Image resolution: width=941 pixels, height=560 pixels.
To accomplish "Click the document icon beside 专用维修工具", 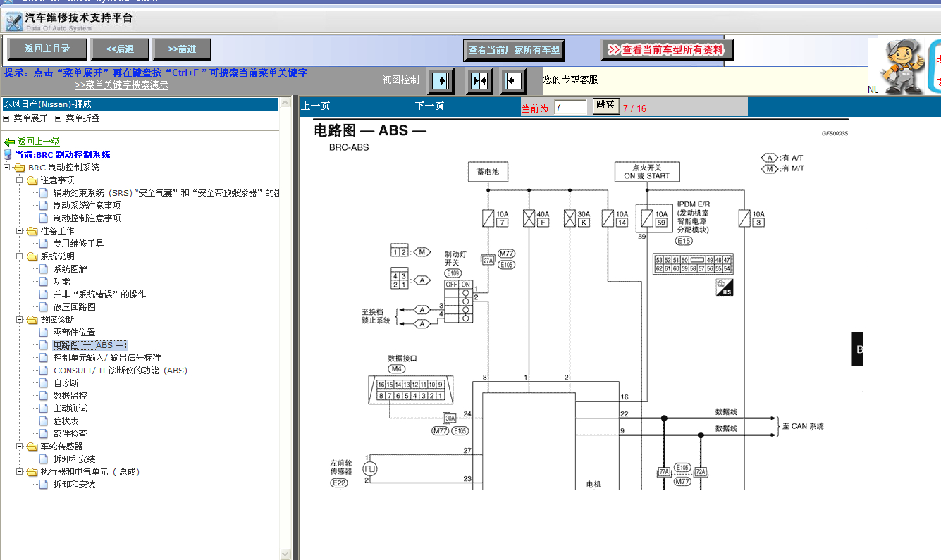I will [x=44, y=244].
